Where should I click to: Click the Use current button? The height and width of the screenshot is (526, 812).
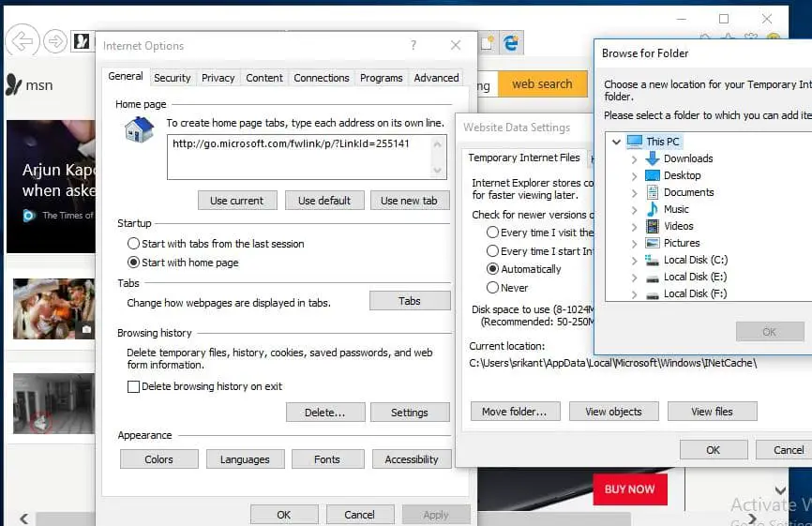(236, 201)
